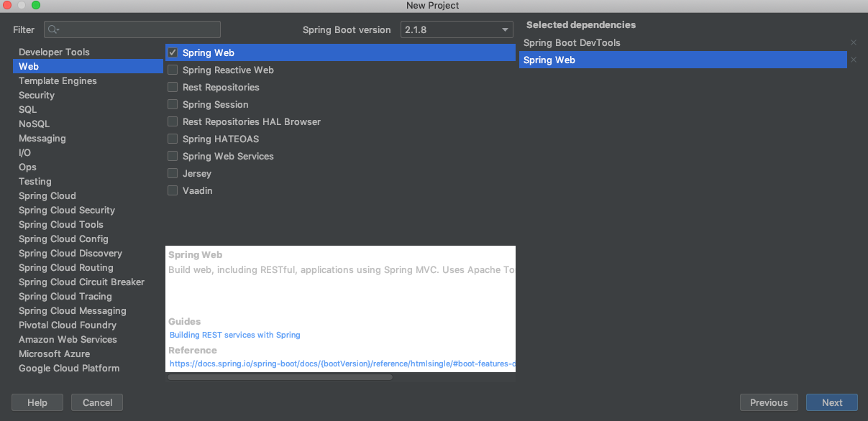This screenshot has height=421, width=868.
Task: Remove Spring Web from selected dependencies
Action: (x=854, y=60)
